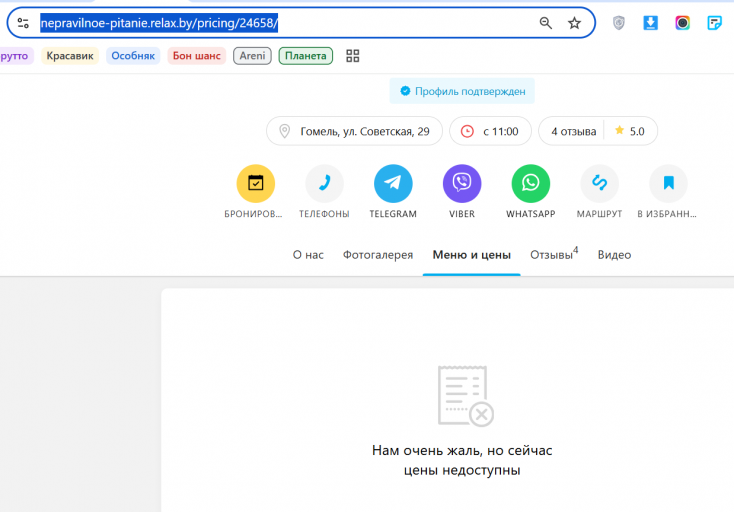Image resolution: width=734 pixels, height=512 pixels.
Task: Add to favorites with bookmark icon
Action: coord(668,183)
